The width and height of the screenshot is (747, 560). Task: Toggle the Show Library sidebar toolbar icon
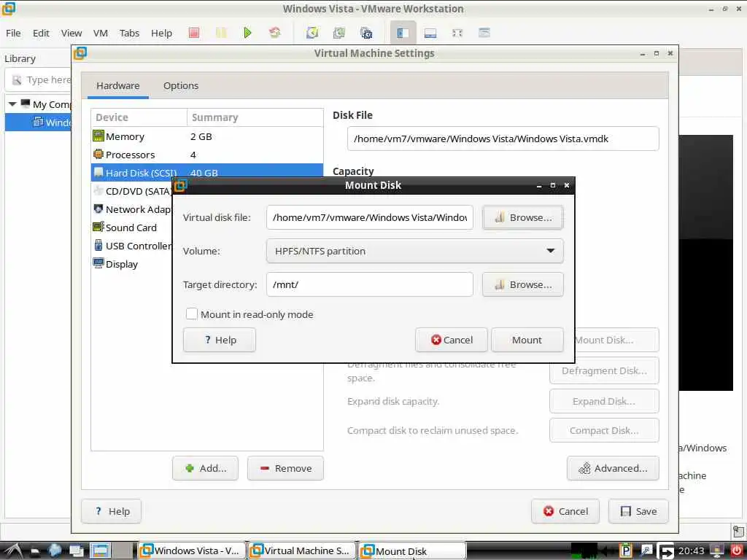tap(403, 33)
